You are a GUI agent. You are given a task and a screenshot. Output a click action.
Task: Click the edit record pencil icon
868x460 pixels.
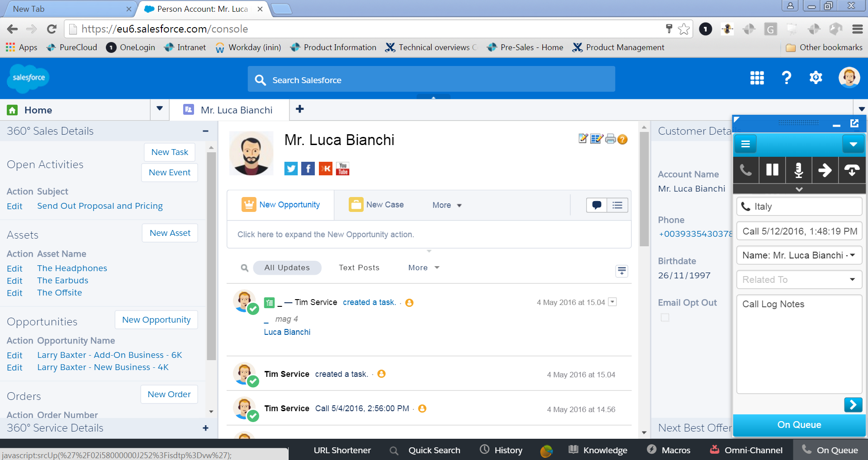(x=583, y=139)
